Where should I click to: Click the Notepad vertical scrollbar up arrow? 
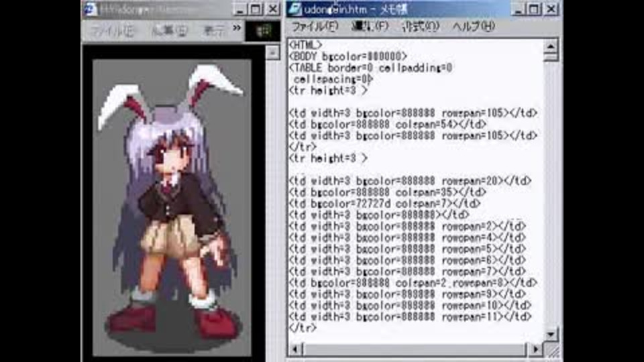click(551, 46)
